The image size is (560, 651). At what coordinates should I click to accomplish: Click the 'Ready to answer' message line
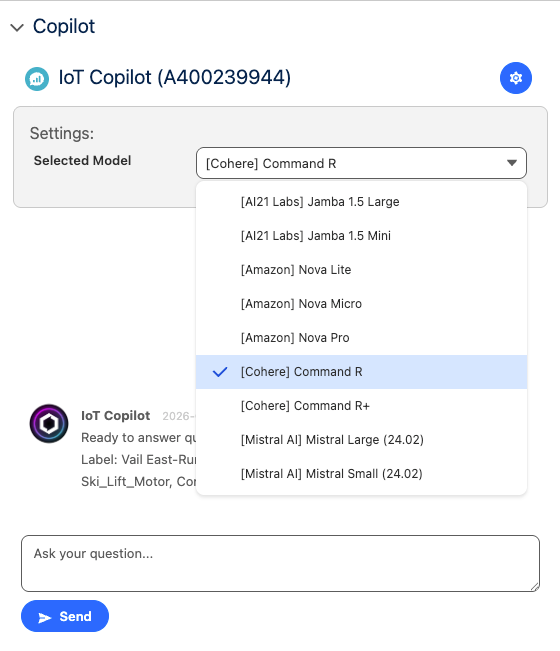pyautogui.click(x=138, y=438)
